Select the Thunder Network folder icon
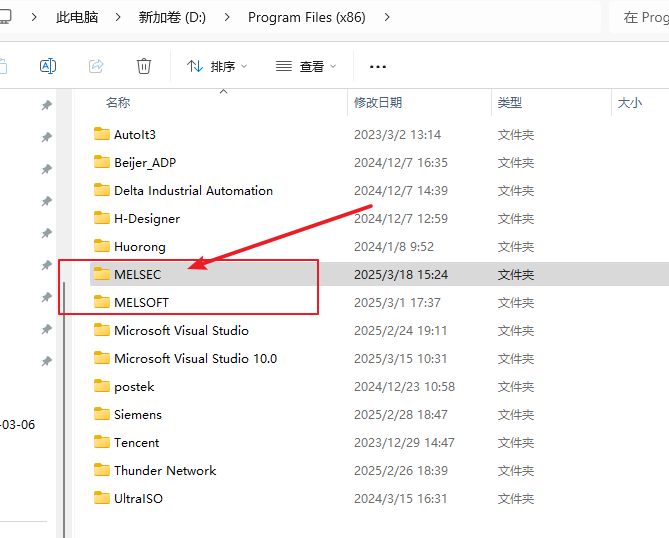 (x=102, y=470)
